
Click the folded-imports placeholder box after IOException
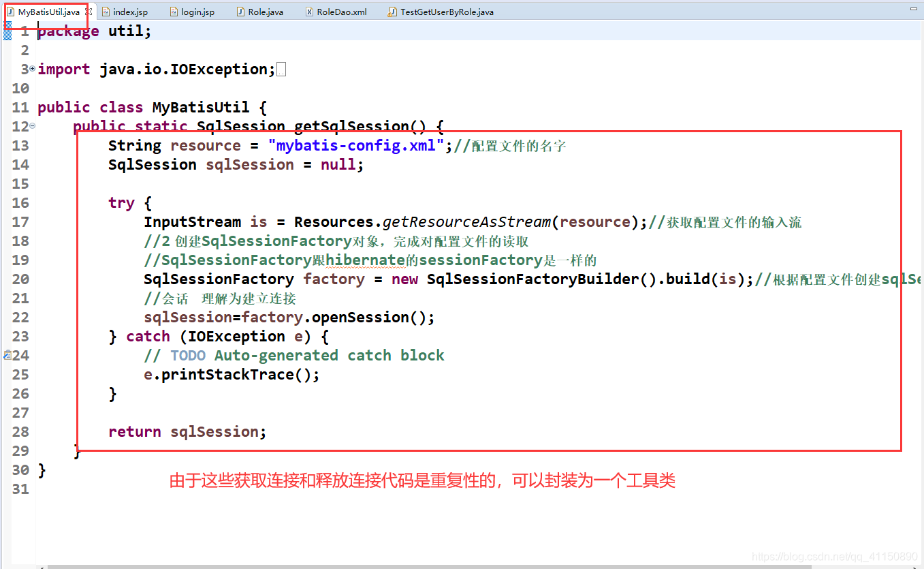282,70
